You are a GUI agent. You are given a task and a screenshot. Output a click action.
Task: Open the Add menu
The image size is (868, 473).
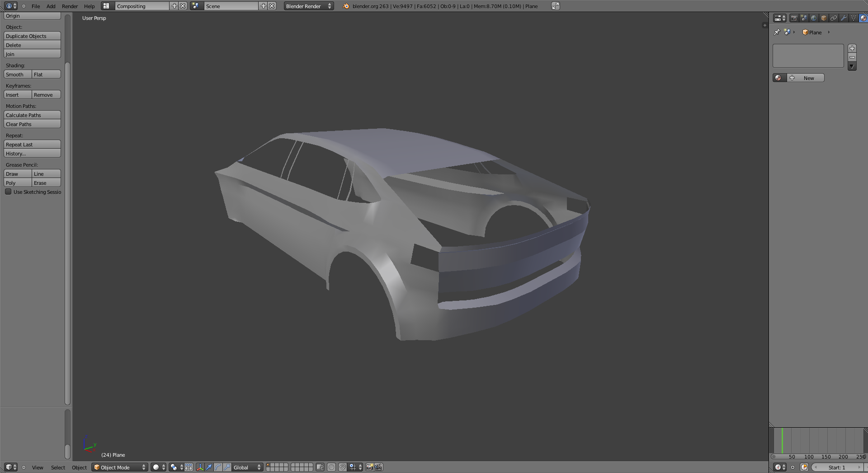click(x=51, y=6)
